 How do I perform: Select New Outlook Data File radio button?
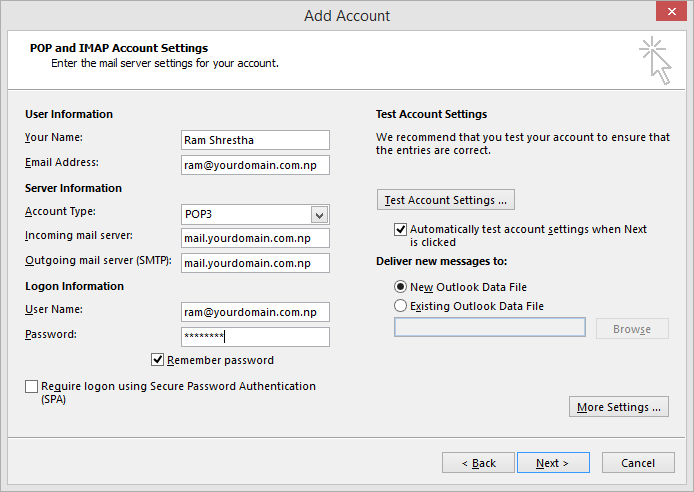click(x=400, y=287)
